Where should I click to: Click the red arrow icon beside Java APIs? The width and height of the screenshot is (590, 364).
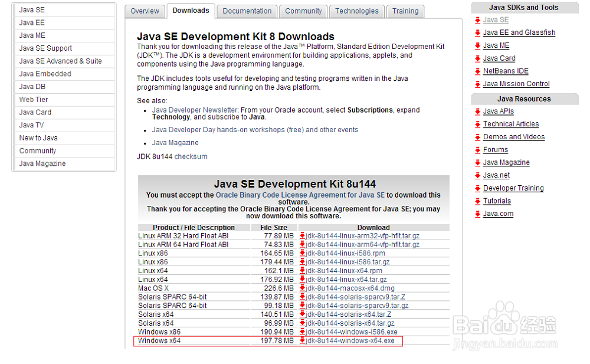coord(477,112)
